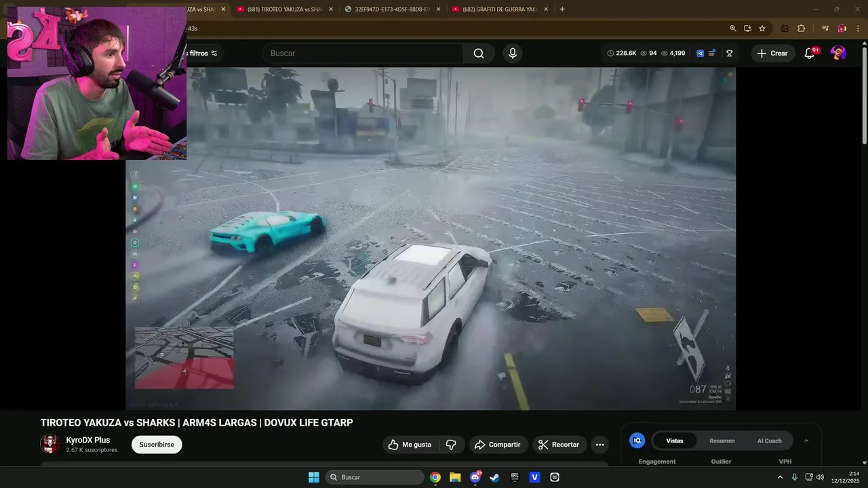Open Discord from the taskbar
This screenshot has height=488, width=868.
point(475,477)
